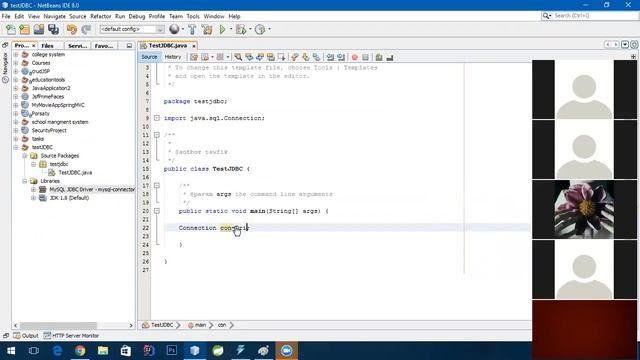Open the HTTP Server Monitor button
The image size is (640, 360).
pos(71,336)
